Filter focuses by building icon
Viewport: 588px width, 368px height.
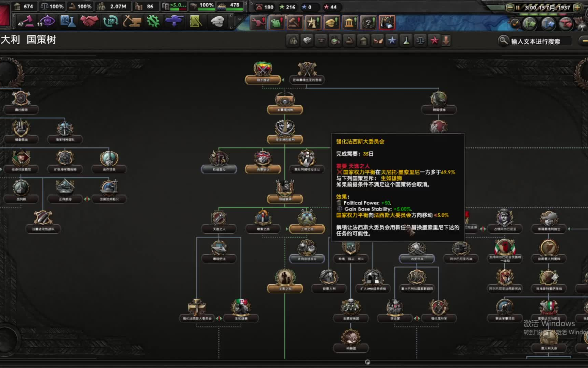(x=364, y=41)
